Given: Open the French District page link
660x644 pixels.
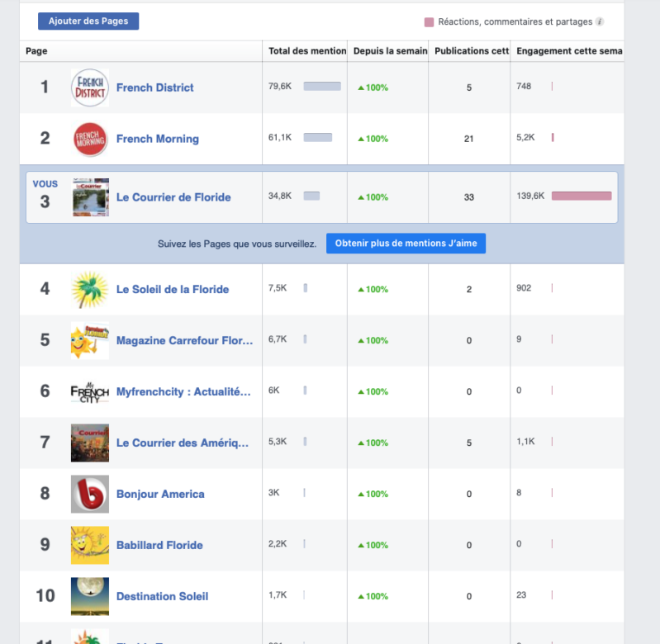Looking at the screenshot, I should [154, 88].
